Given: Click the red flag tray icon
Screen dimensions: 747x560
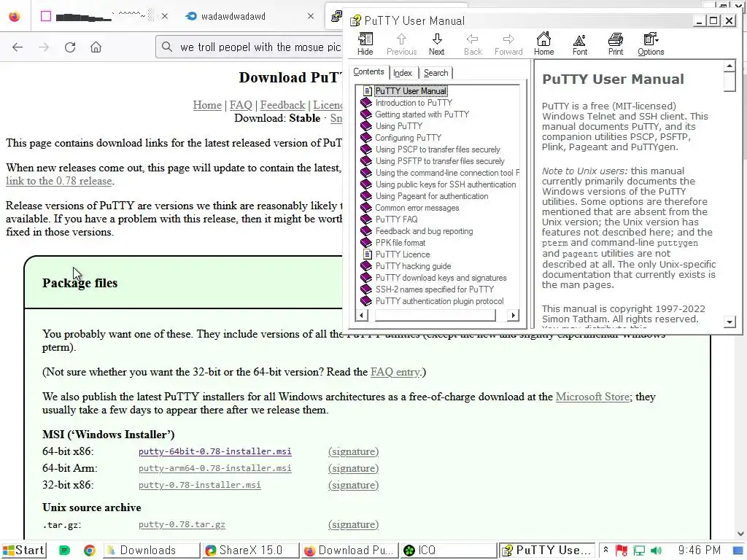Looking at the screenshot, I should pyautogui.click(x=622, y=551).
